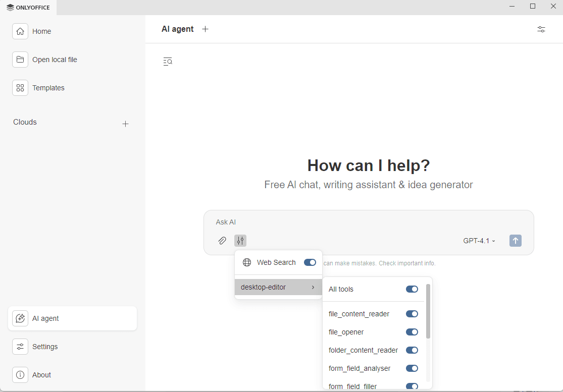563x392 pixels.
Task: Turn off the All tools toggle
Action: point(412,289)
